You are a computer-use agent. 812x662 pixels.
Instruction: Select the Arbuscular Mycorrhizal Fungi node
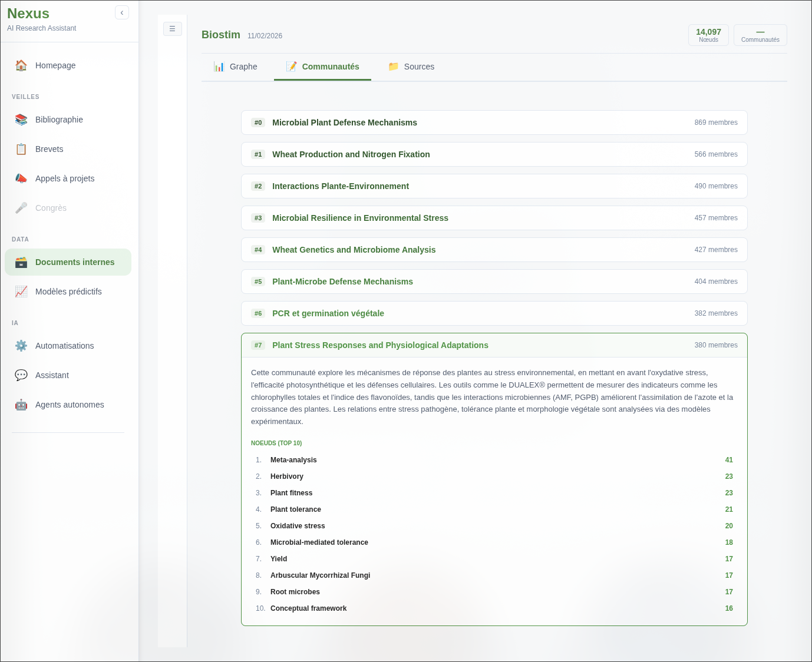[x=320, y=575]
